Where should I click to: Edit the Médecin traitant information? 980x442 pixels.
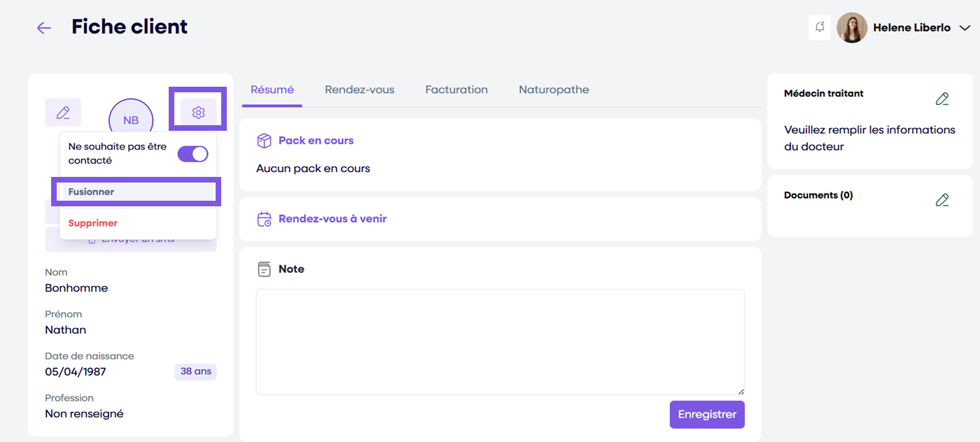(942, 99)
